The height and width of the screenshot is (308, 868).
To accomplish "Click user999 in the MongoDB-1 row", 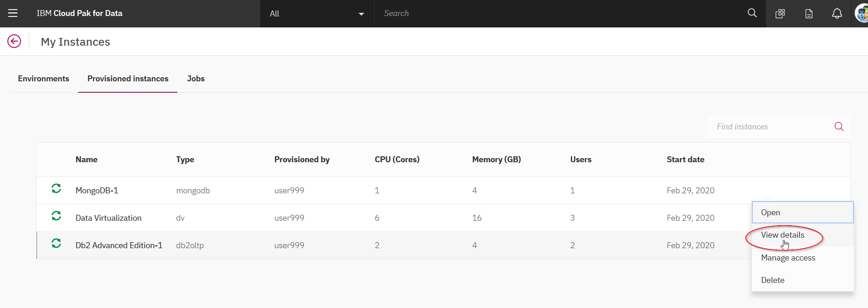I will (289, 191).
